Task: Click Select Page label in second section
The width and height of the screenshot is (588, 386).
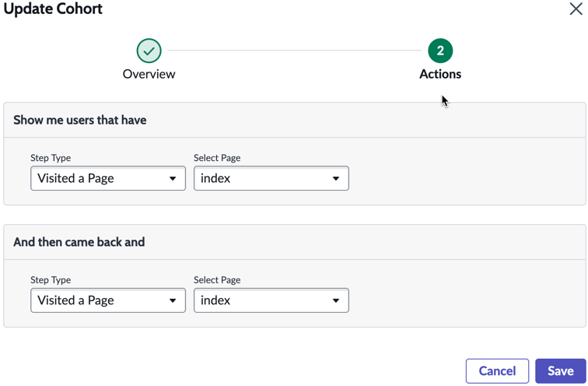Action: click(217, 280)
